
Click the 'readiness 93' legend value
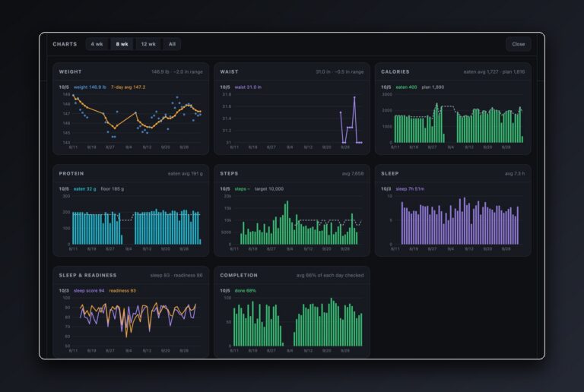point(122,290)
